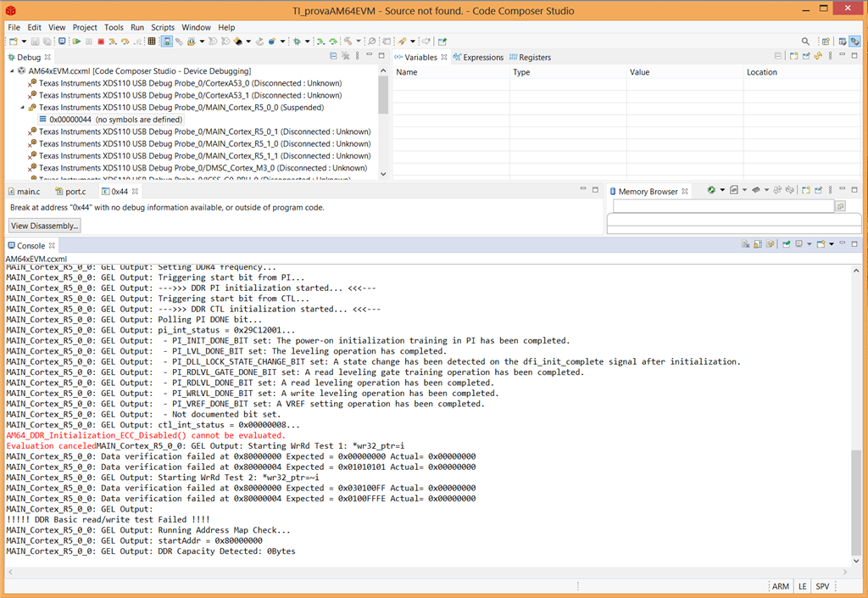The height and width of the screenshot is (598, 868).
Task: Click the memory address input field
Action: [x=723, y=206]
